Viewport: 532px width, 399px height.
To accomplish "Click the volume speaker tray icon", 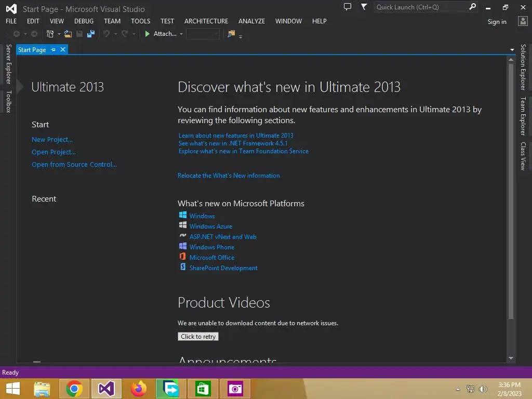I will point(483,389).
